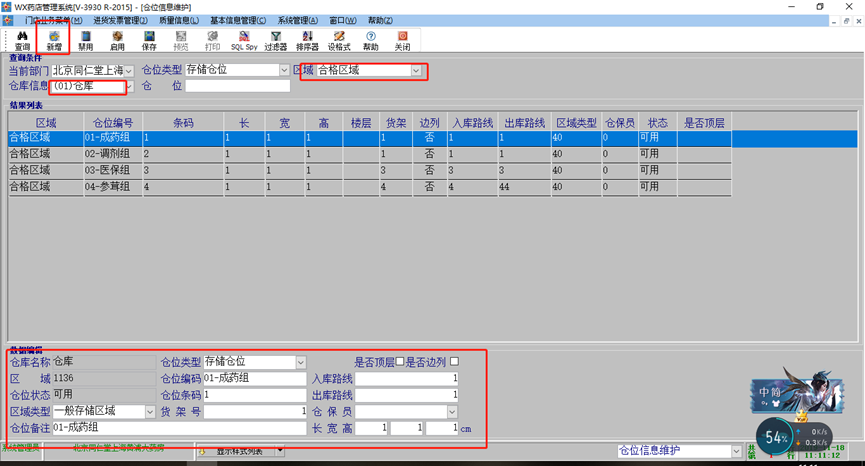The width and height of the screenshot is (865, 466).
Task: Toggle the 是否顶层 checkbox
Action: click(x=400, y=362)
